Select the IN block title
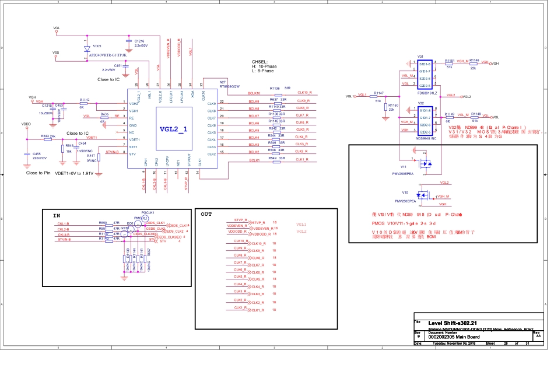 (57, 216)
